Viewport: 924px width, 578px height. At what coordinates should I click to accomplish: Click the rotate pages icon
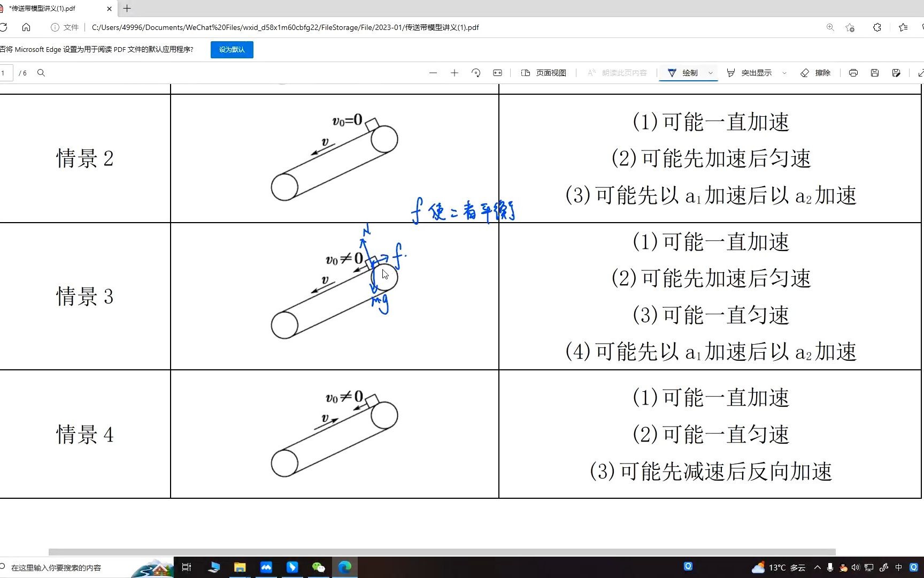[475, 72]
